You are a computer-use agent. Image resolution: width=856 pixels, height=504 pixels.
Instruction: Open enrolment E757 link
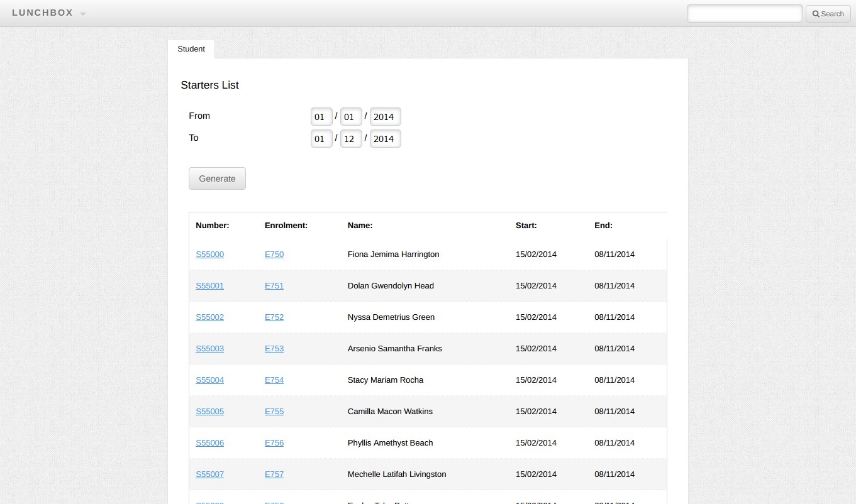(x=274, y=474)
